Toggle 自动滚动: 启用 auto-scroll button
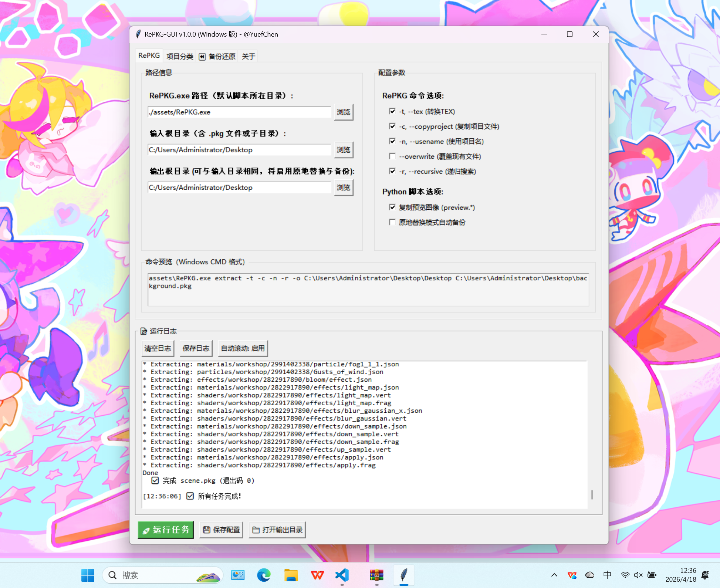This screenshot has height=588, width=720. click(x=243, y=348)
